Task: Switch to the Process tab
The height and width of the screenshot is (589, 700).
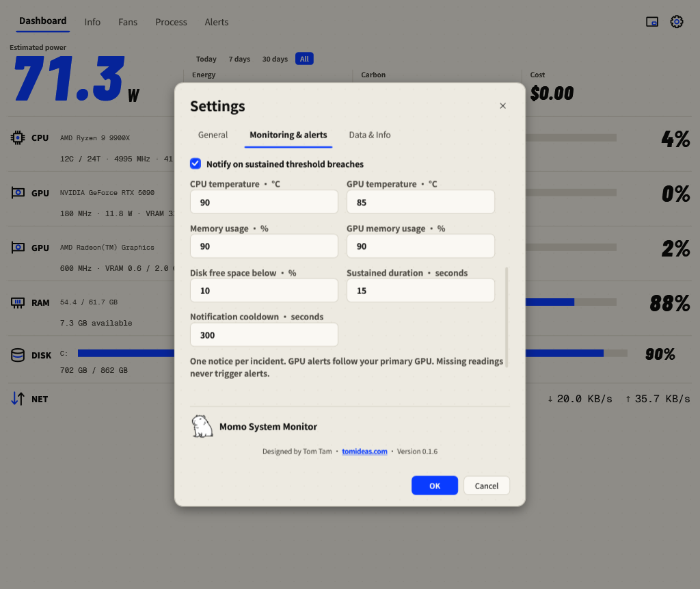Action: tap(171, 22)
